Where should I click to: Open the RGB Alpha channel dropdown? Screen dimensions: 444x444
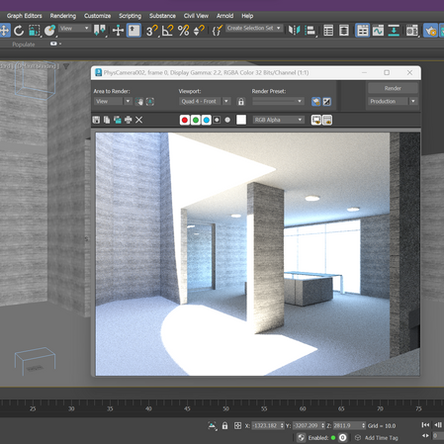(x=279, y=120)
